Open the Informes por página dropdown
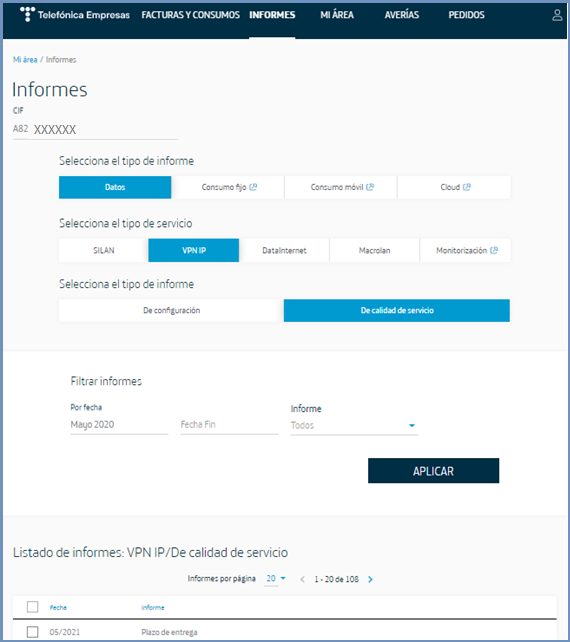Image resolution: width=570 pixels, height=642 pixels. pos(276,579)
